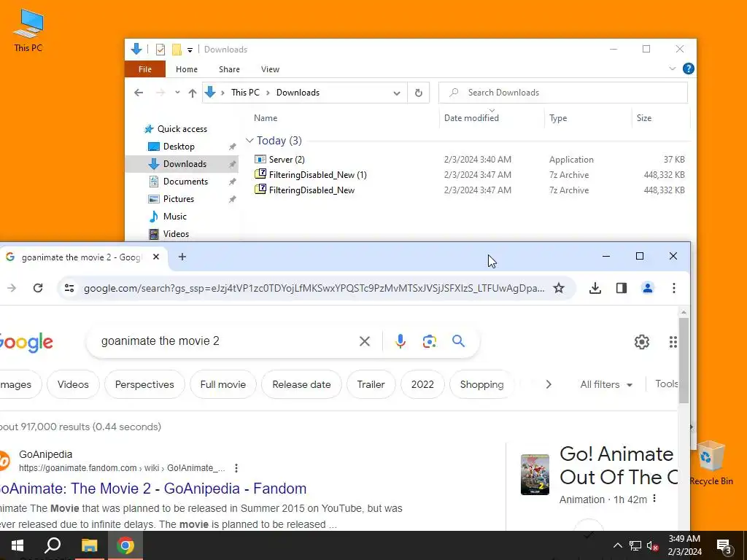Select the Full movie filter chip
747x560 pixels.
point(223,384)
